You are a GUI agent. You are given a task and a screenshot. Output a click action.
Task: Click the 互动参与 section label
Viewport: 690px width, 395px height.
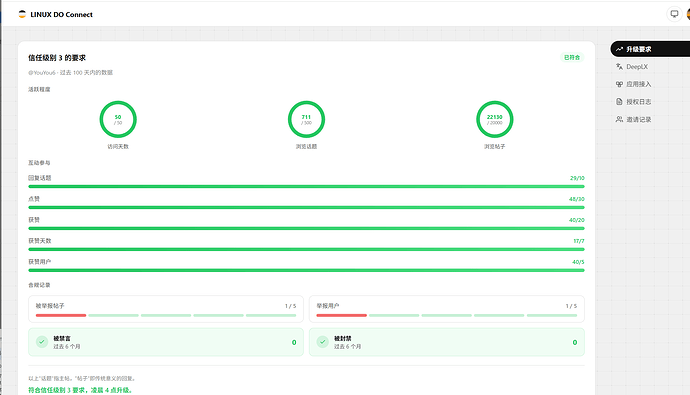[39, 163]
